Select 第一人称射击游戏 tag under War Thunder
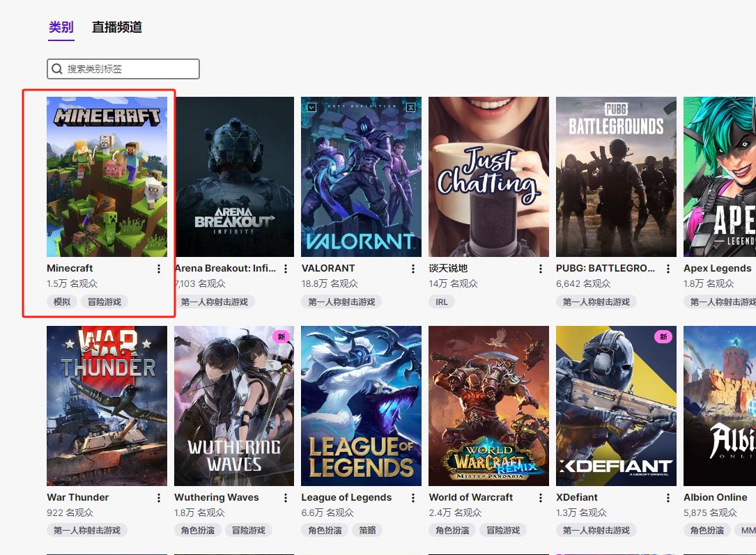 (87, 531)
